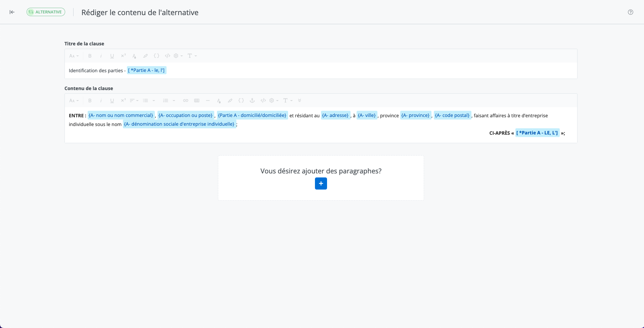Insert a table in clause content
This screenshot has width=644, height=328.
(x=197, y=100)
